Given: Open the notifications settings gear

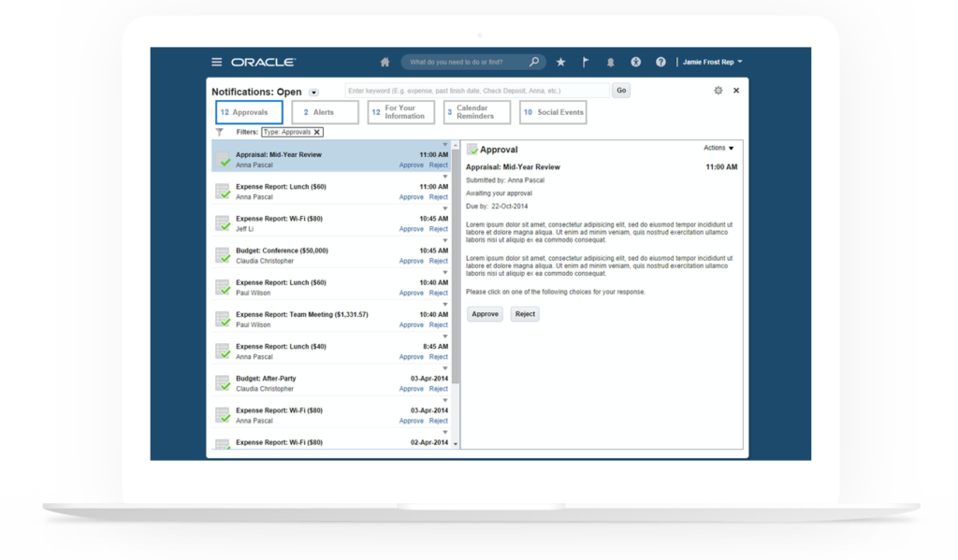Looking at the screenshot, I should (x=718, y=91).
